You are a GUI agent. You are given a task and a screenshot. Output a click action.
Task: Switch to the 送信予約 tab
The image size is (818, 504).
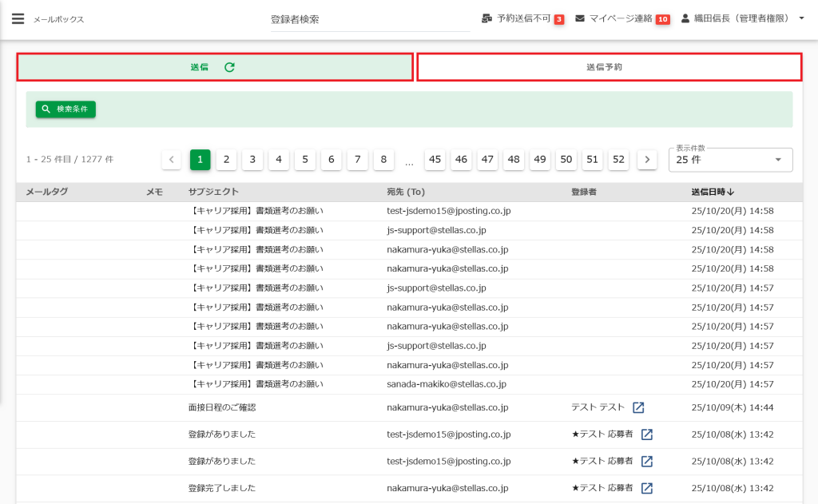click(609, 68)
